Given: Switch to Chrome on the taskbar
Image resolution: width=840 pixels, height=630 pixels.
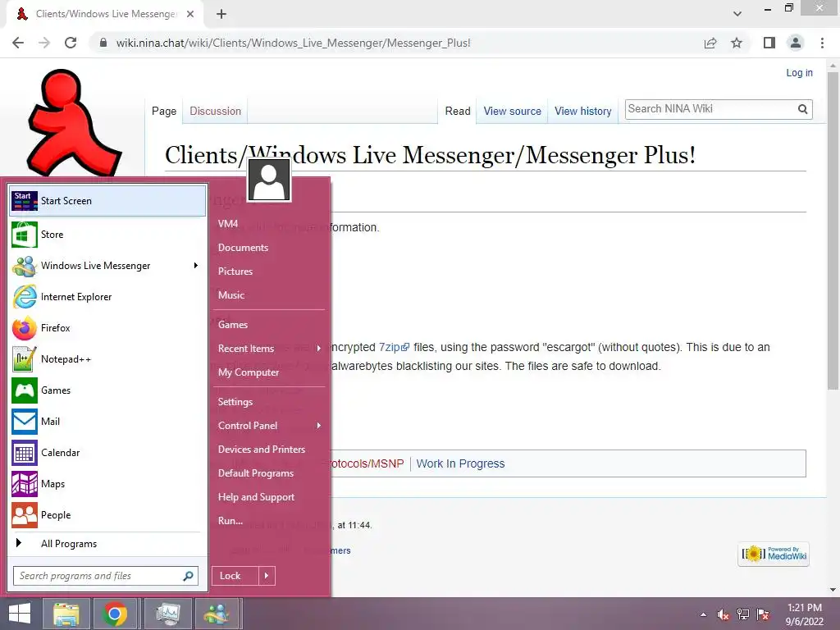Looking at the screenshot, I should pos(115,614).
